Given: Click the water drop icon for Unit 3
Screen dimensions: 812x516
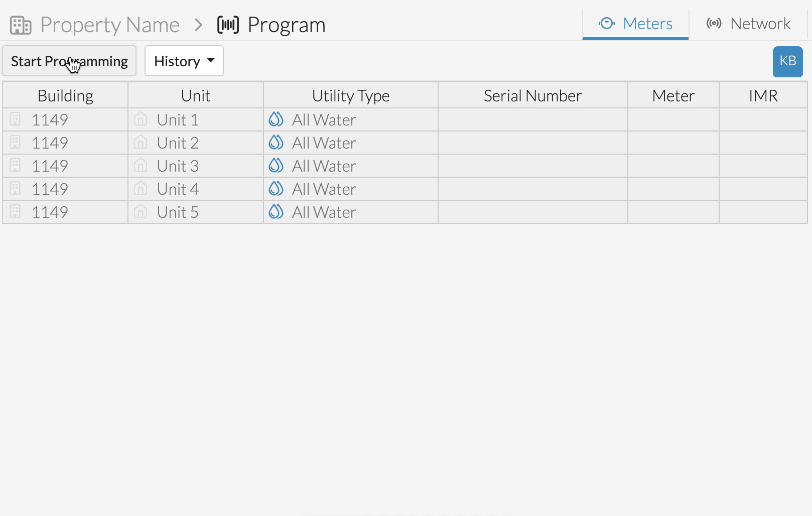Looking at the screenshot, I should click(x=276, y=165).
